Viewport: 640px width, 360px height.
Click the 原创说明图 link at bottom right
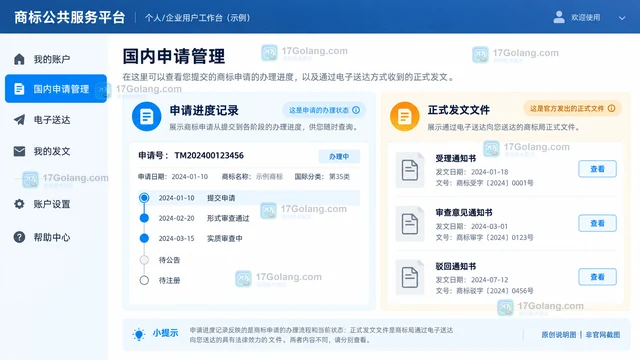point(558,335)
